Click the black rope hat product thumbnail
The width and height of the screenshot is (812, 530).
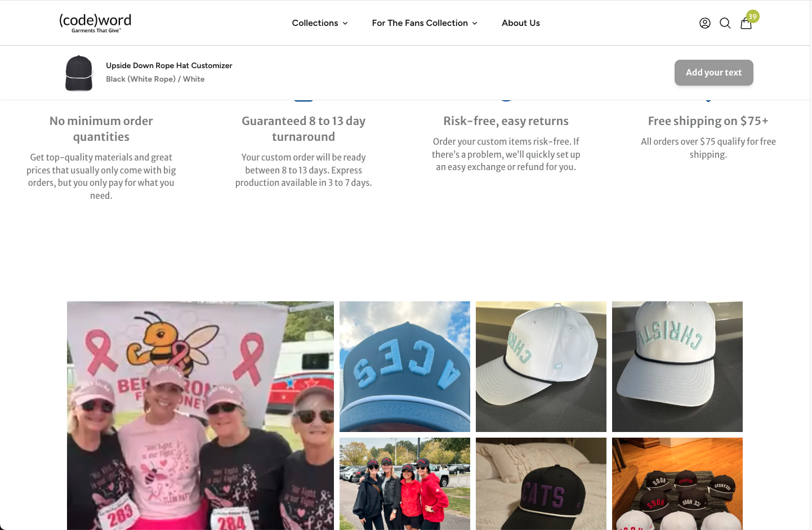(79, 73)
